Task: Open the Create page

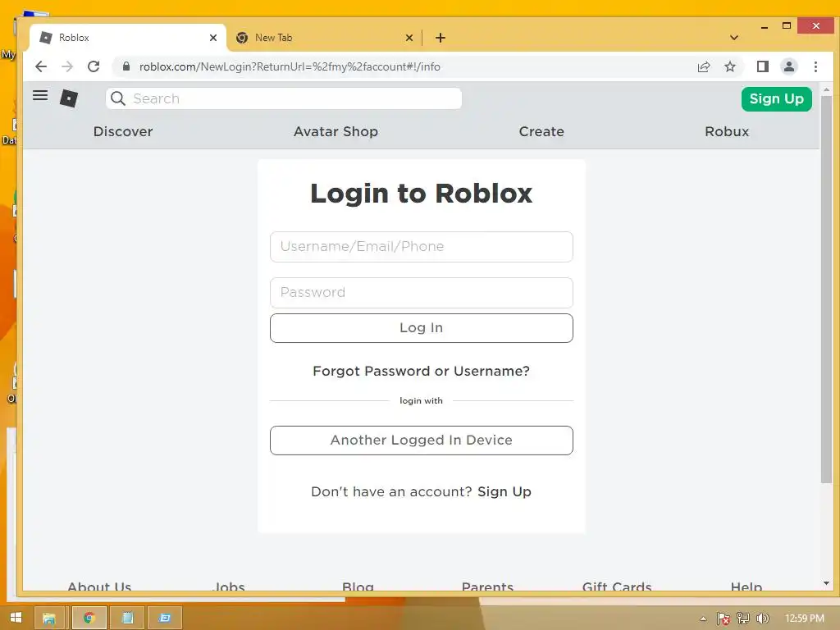Action: (x=541, y=131)
